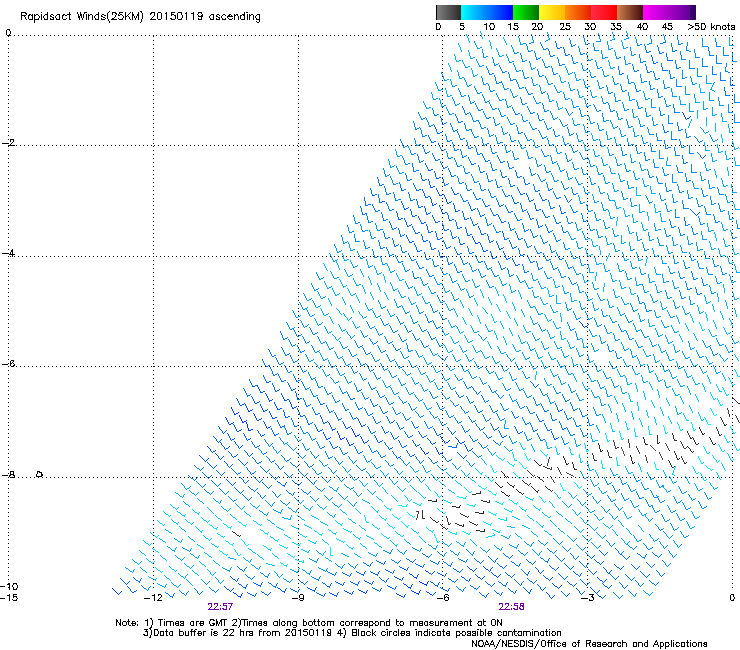Click the legend value '15' under color bar
The image size is (740, 650).
click(x=513, y=27)
